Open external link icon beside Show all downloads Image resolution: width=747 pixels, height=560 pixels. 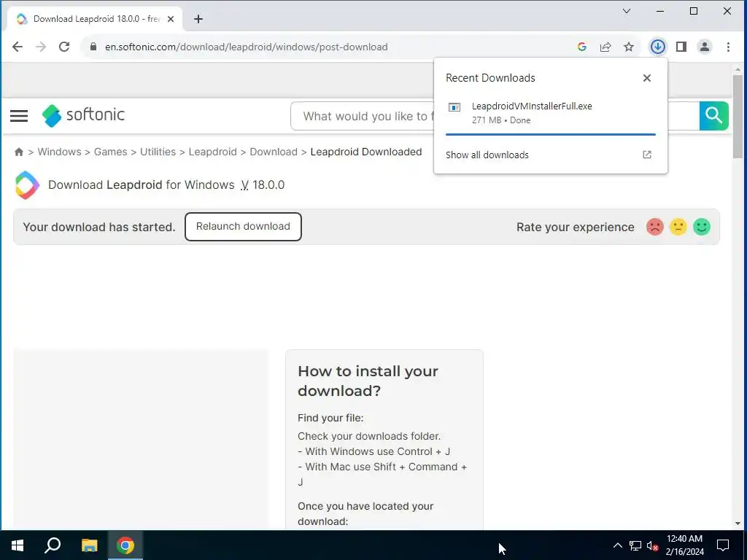point(646,155)
